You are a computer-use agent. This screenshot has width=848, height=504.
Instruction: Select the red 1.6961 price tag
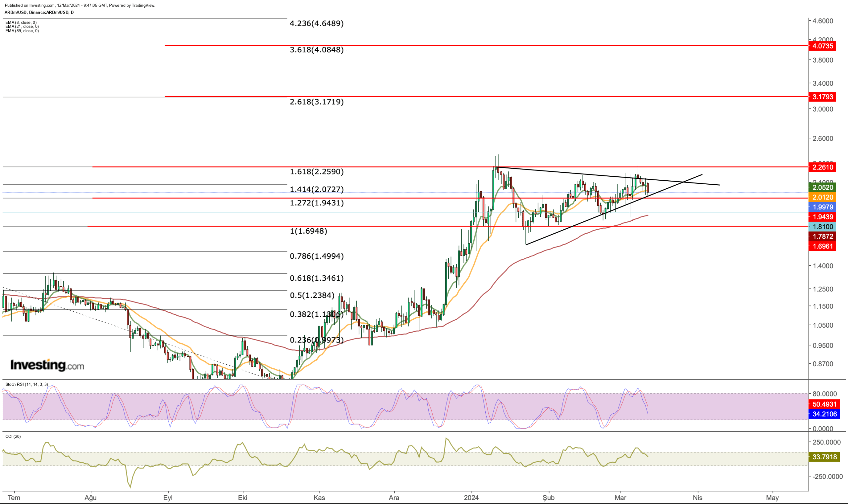point(822,246)
